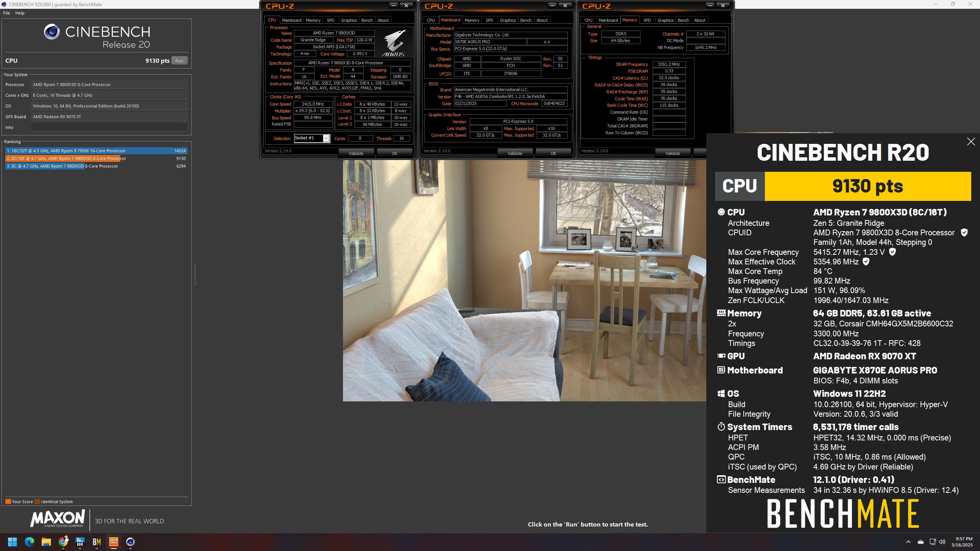Switch to the Mainboard tab in the first CPU-Z window
The width and height of the screenshot is (980, 551).
click(292, 20)
